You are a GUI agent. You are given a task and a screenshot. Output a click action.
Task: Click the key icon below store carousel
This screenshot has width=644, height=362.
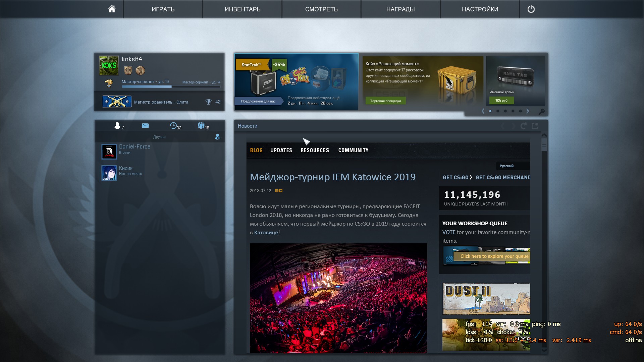(541, 111)
